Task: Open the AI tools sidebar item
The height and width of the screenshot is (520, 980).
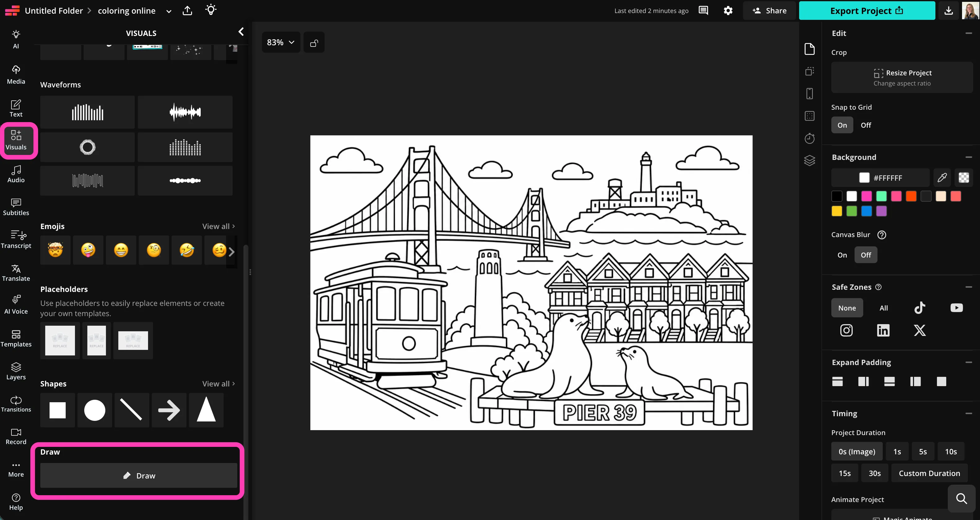Action: pos(16,39)
